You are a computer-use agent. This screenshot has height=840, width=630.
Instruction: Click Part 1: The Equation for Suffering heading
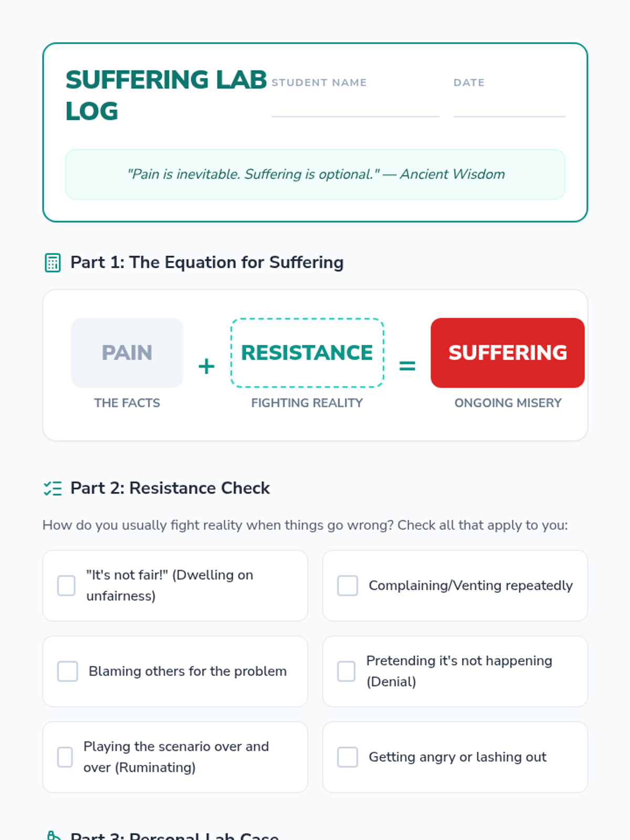[207, 262]
